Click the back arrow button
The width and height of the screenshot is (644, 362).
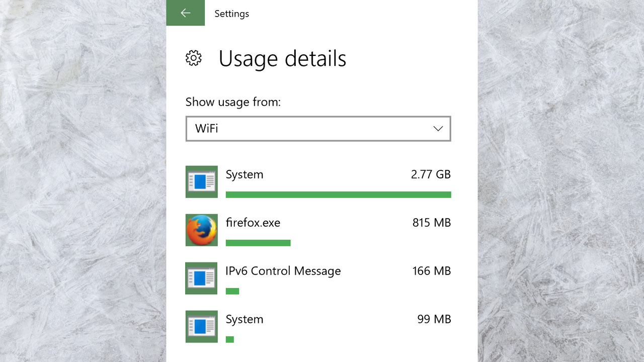[x=185, y=13]
